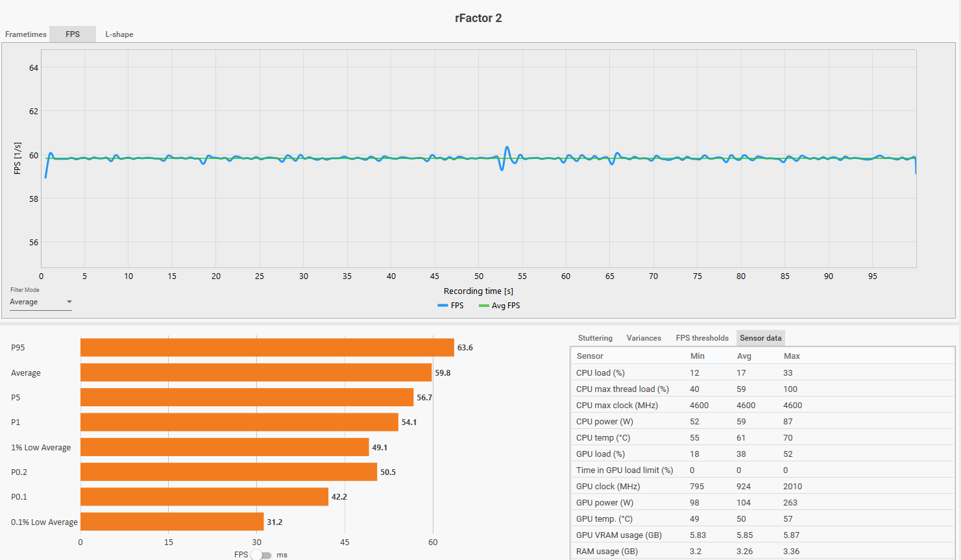The image size is (961, 560).
Task: Click the 63.6 value label for P95
Action: tap(465, 348)
